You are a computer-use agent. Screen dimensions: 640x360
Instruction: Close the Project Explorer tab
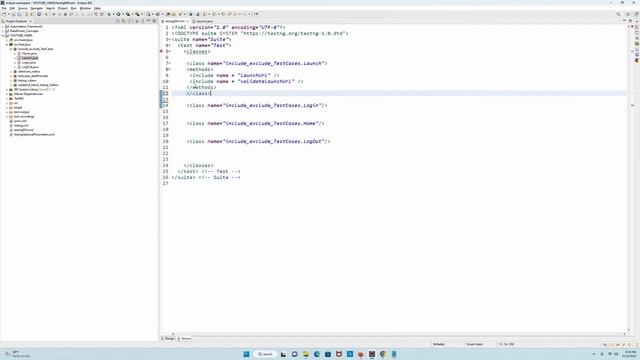pos(30,21)
